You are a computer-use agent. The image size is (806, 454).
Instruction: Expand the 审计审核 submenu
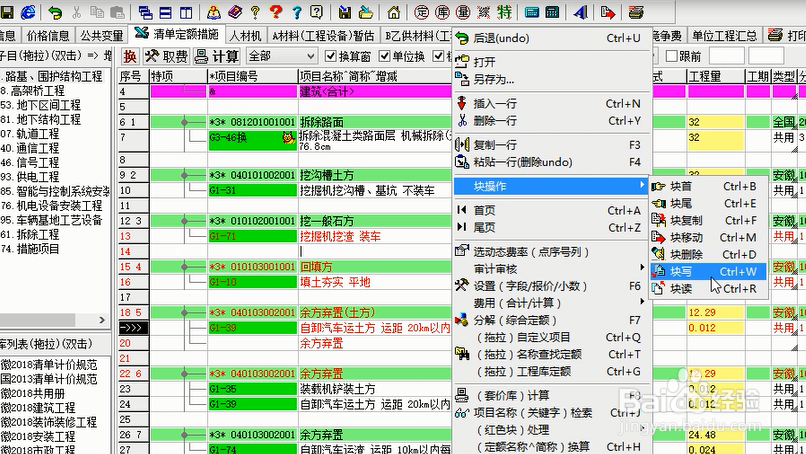552,269
